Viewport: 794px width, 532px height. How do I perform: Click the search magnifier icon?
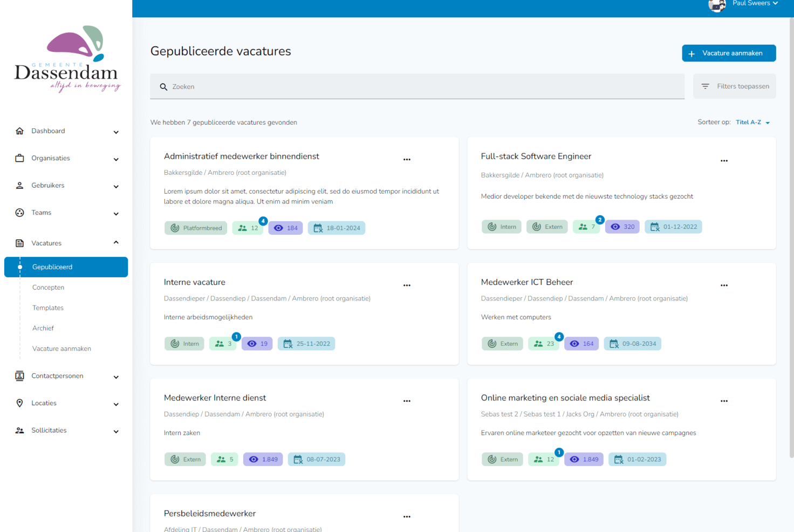[x=163, y=87]
